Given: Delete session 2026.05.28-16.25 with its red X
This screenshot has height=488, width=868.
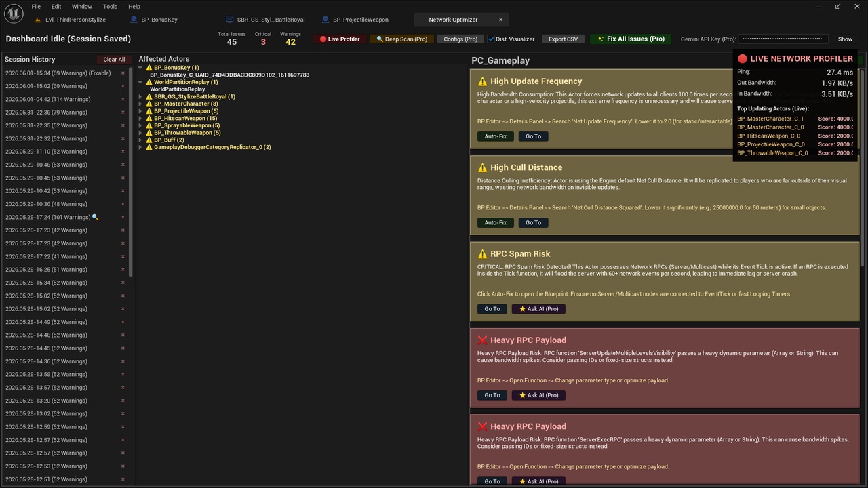Looking at the screenshot, I should pyautogui.click(x=123, y=270).
